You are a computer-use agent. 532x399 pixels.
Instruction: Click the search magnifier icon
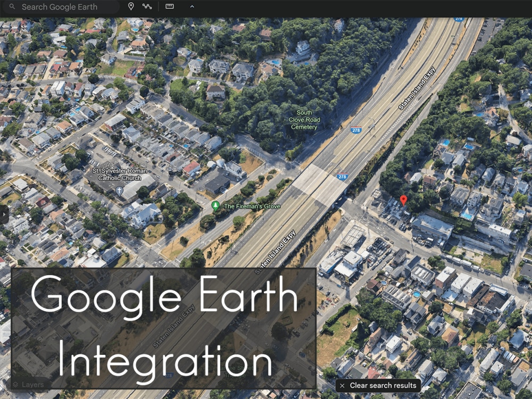click(x=12, y=6)
